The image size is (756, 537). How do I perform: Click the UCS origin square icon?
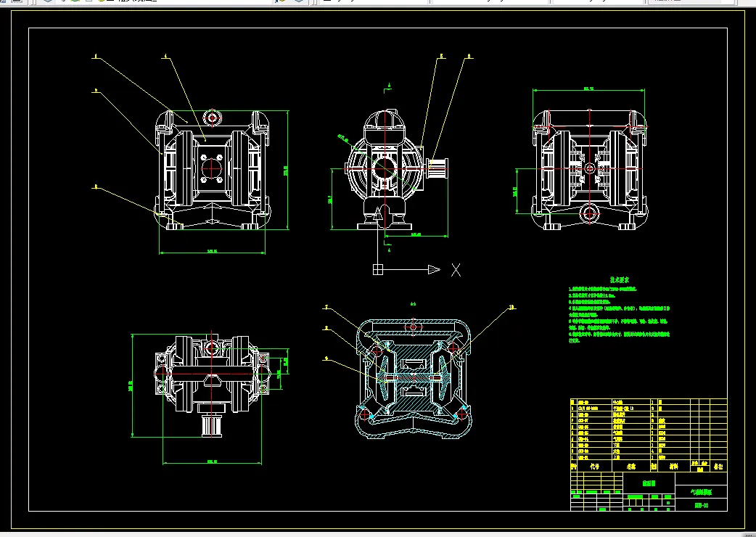pyautogui.click(x=378, y=269)
